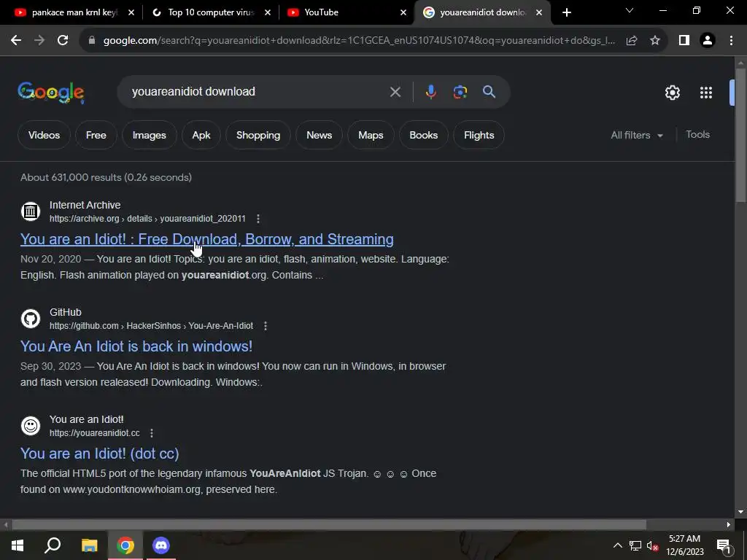Filter results by Shopping
Screen dimensions: 747x560
258,135
